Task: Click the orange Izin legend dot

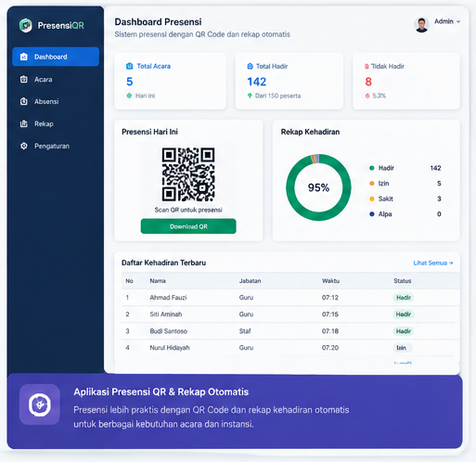Action: pyautogui.click(x=372, y=184)
